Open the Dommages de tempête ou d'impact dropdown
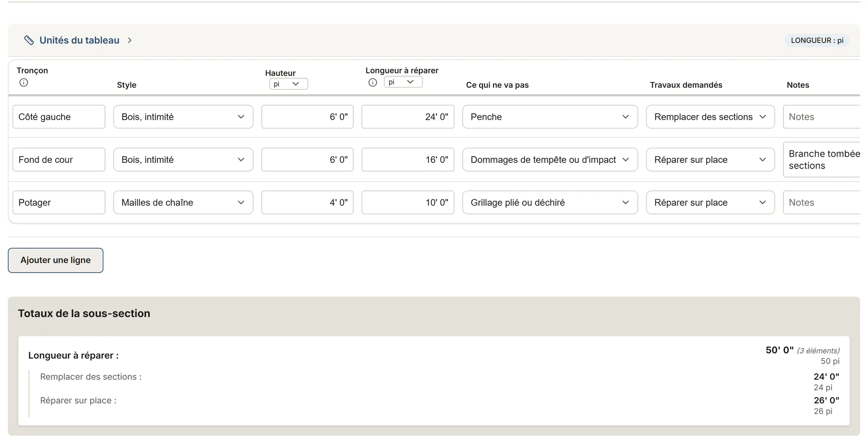 [x=550, y=160]
